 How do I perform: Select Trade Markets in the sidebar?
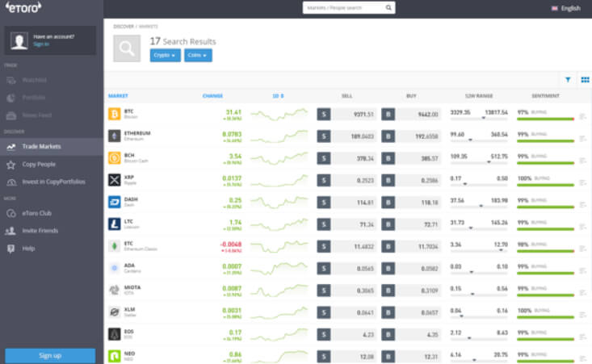(52, 146)
